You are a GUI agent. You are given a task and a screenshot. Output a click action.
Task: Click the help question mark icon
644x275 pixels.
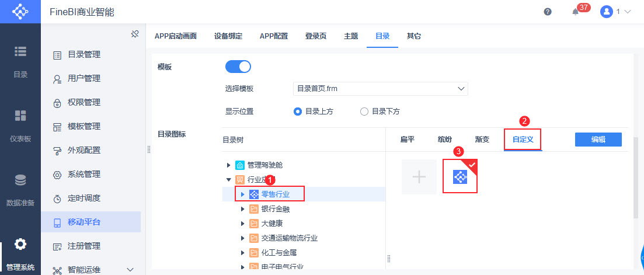(x=548, y=12)
